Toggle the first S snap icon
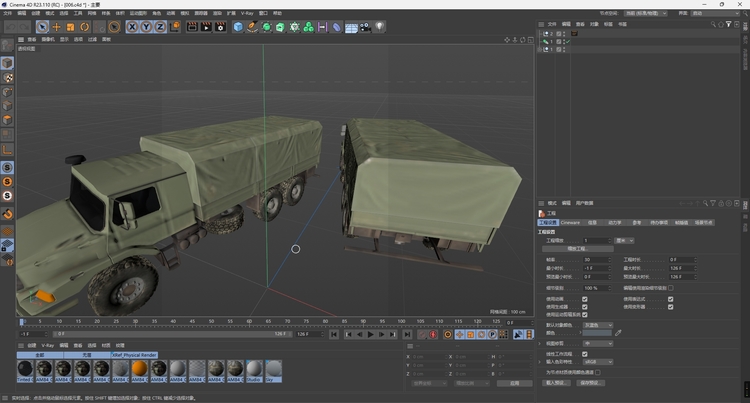750x403 pixels. pos(7,167)
